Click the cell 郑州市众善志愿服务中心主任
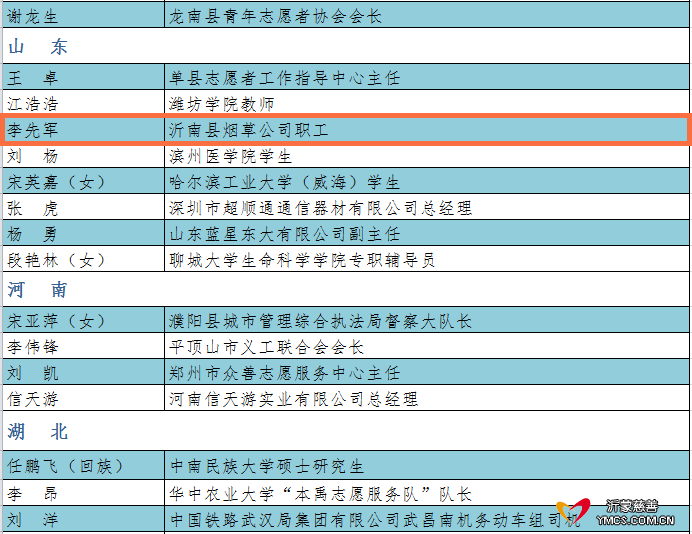692x534 pixels. pos(427,373)
